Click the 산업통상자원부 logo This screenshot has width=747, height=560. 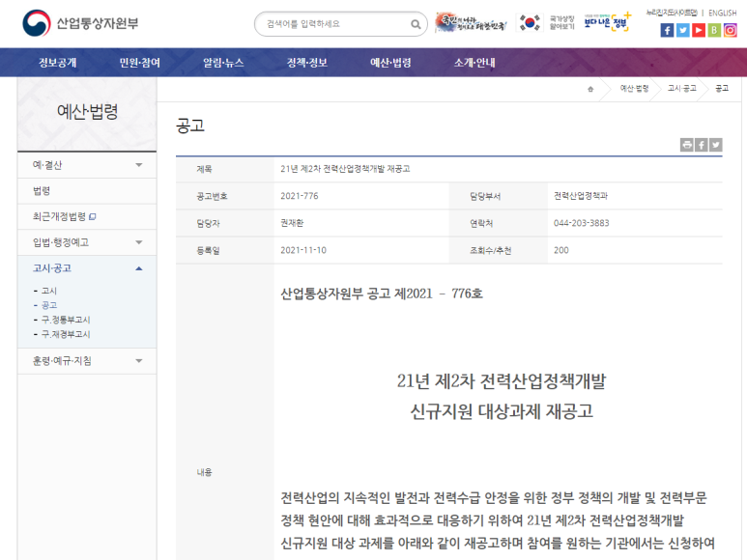(80, 23)
